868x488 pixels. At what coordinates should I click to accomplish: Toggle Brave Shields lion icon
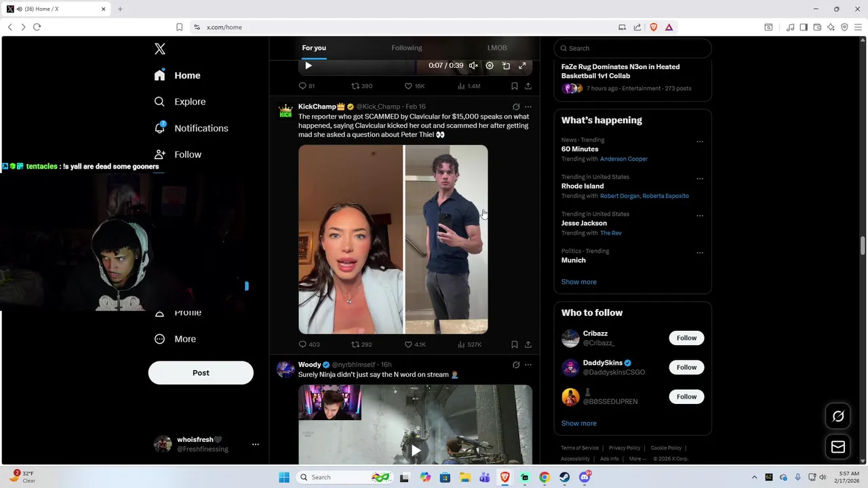click(x=654, y=27)
